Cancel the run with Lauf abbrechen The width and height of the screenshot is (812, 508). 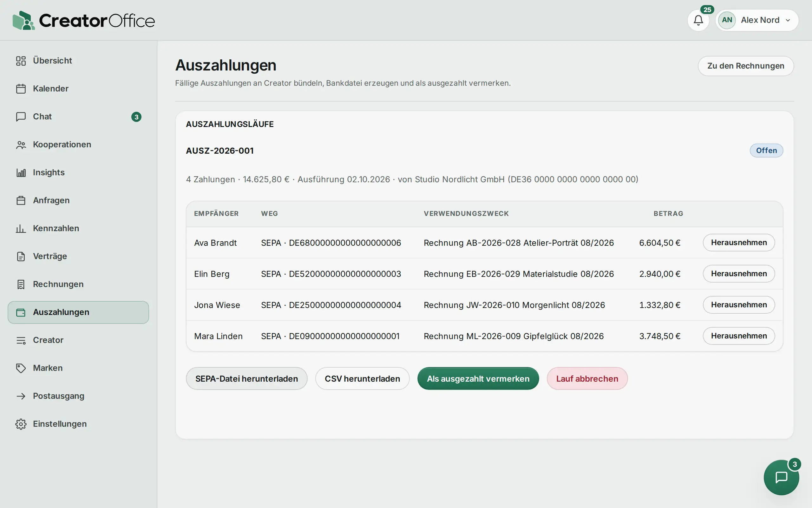pyautogui.click(x=587, y=379)
